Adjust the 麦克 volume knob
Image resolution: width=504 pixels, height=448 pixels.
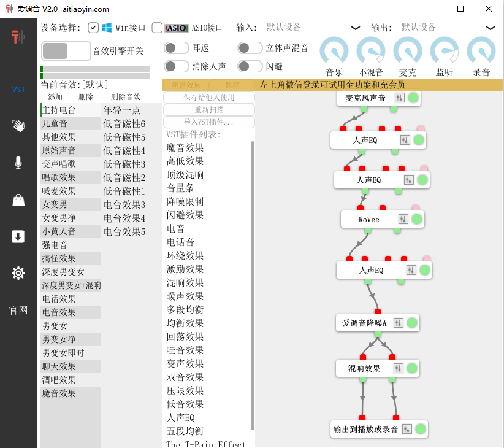pyautogui.click(x=408, y=51)
